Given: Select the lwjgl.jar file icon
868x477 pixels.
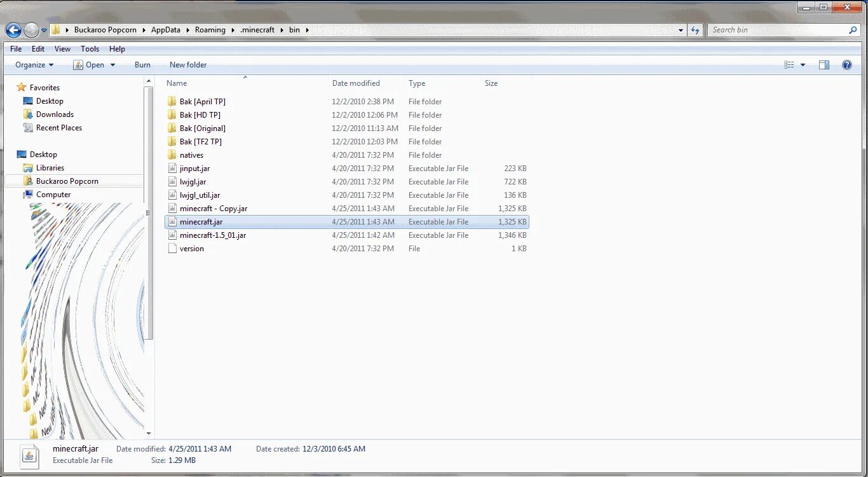Looking at the screenshot, I should click(x=172, y=182).
